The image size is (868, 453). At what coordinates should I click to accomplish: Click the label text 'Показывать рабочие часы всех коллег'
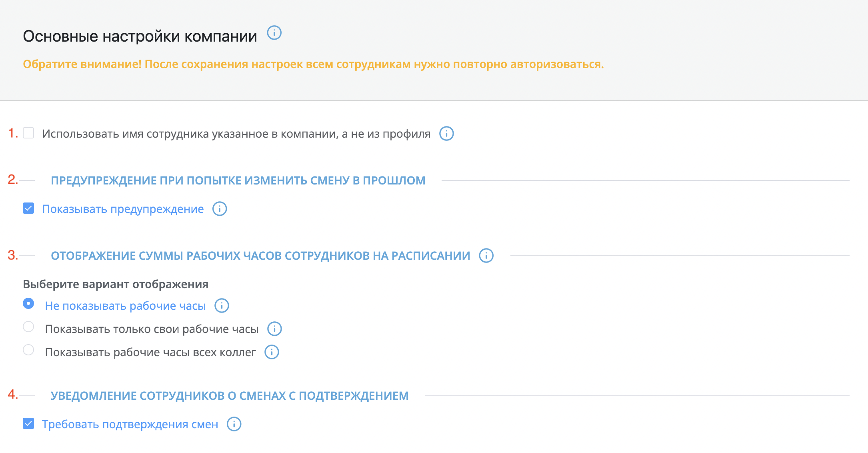[150, 352]
